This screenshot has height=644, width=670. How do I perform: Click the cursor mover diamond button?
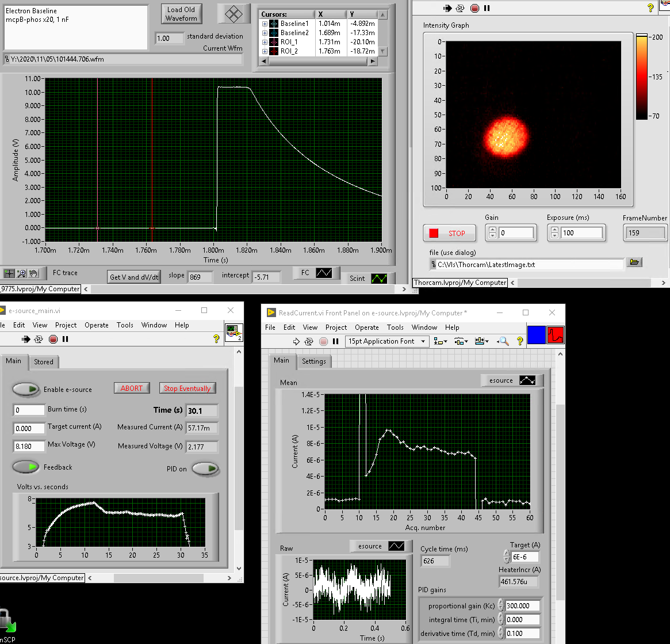pyautogui.click(x=233, y=14)
